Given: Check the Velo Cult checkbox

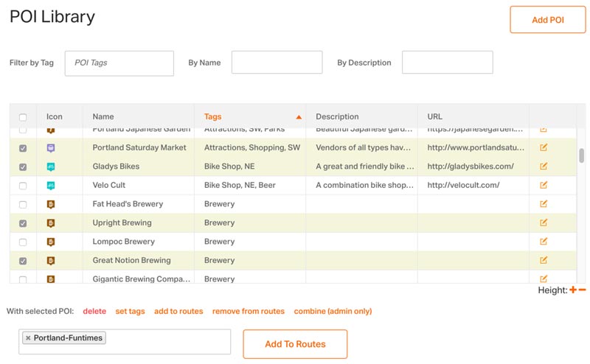Looking at the screenshot, I should click(x=23, y=186).
